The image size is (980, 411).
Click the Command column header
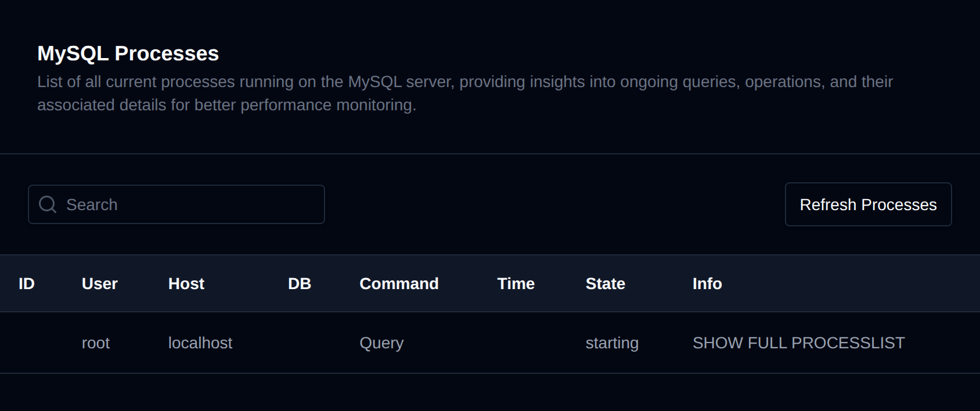(x=399, y=283)
